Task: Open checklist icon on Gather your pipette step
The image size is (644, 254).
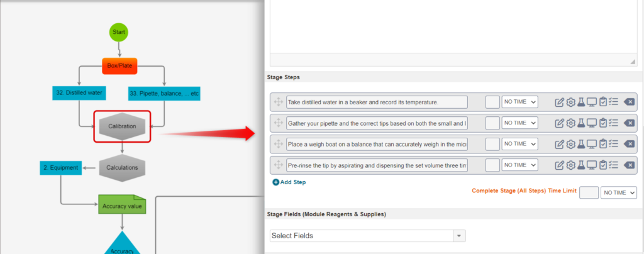Action: click(613, 123)
